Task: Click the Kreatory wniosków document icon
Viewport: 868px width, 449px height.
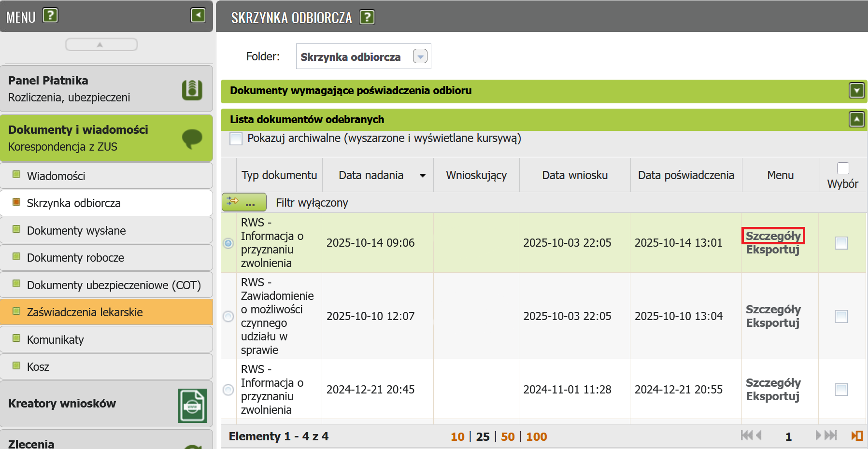Action: 192,405
